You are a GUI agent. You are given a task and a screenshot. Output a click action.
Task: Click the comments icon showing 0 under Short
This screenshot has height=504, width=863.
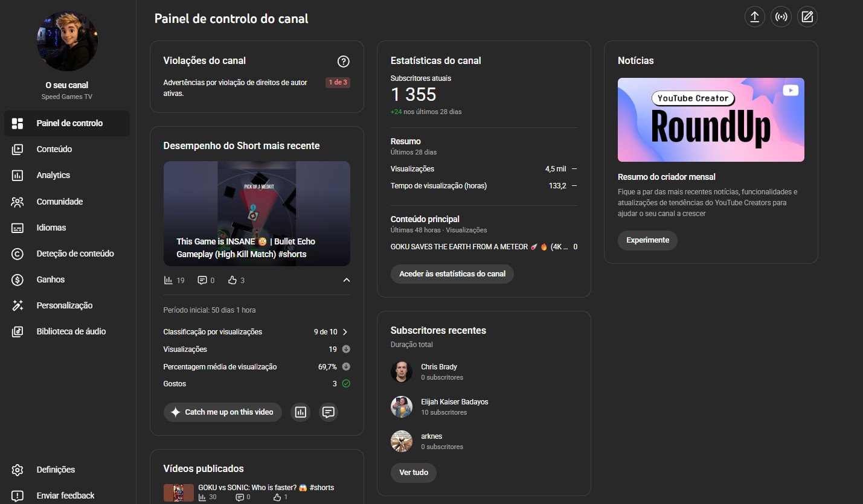[202, 280]
